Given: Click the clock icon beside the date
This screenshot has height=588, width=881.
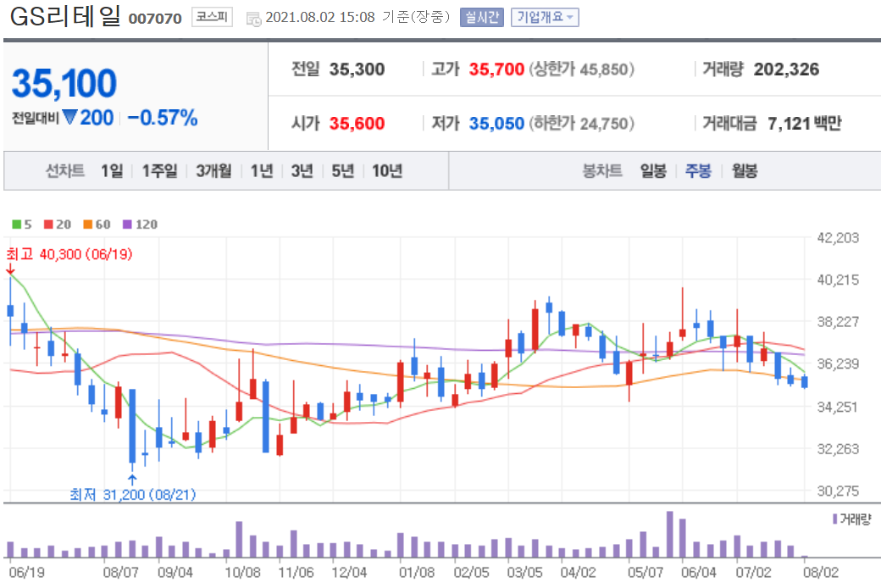Looking at the screenshot, I should point(253,19).
